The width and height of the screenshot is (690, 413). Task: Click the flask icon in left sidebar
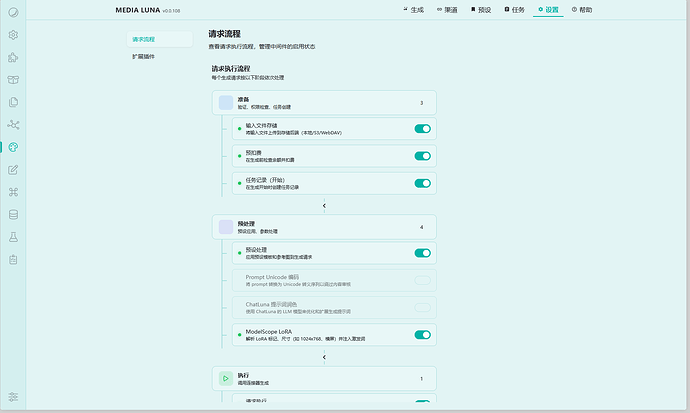click(14, 237)
